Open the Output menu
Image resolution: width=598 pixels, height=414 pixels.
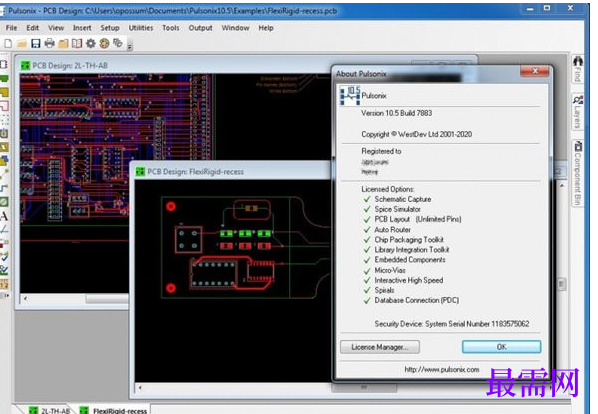[x=200, y=28]
